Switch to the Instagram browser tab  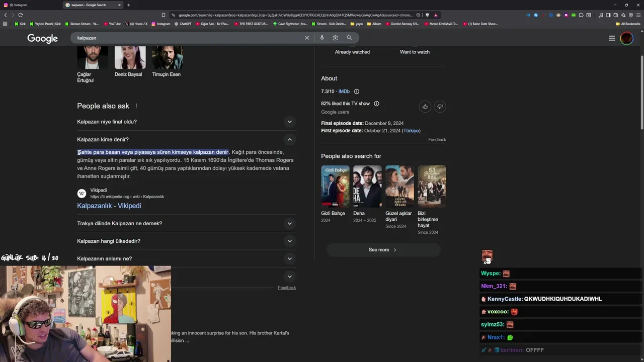tap(31, 5)
